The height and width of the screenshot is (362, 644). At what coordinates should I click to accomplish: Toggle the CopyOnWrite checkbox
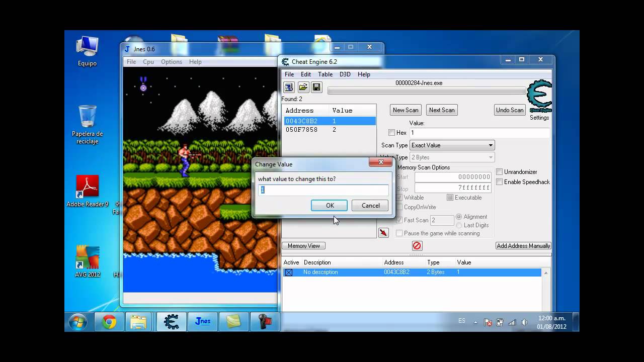pyautogui.click(x=399, y=207)
